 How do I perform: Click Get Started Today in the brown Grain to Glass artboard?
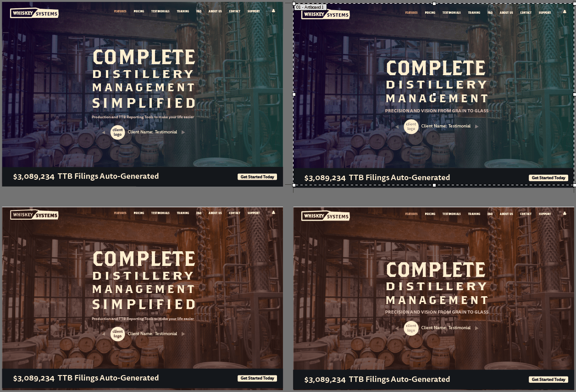click(548, 380)
